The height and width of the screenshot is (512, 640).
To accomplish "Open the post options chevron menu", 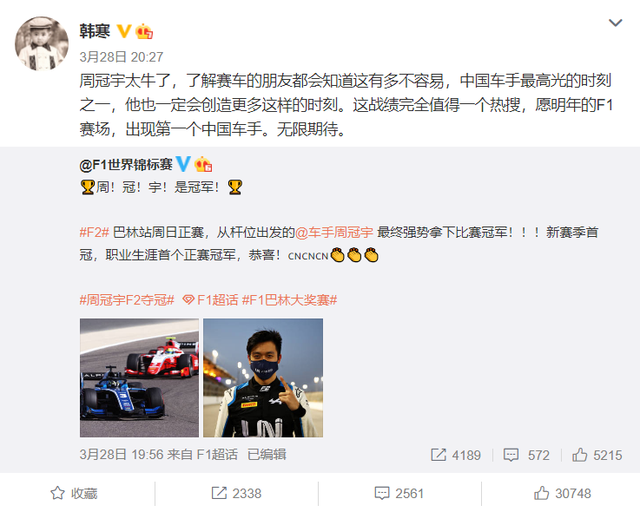I will coord(615,23).
